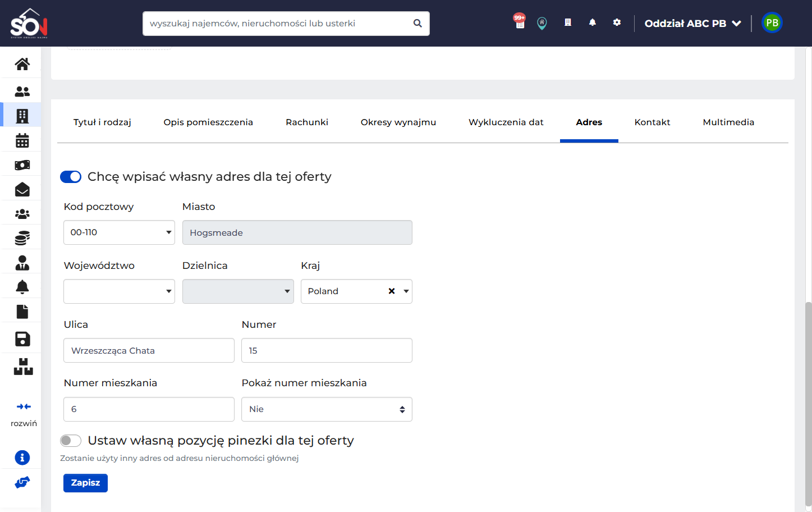Open the Pokaż numer mieszkania select
812x512 pixels.
point(327,409)
